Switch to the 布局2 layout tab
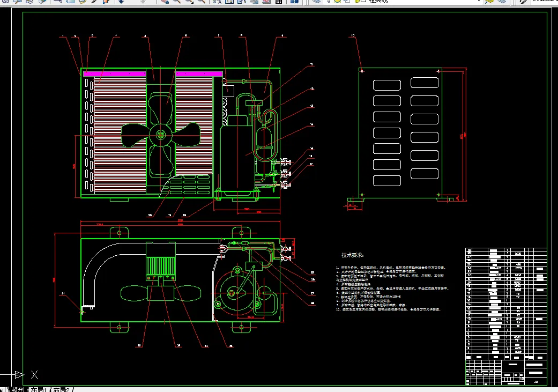Image resolution: width=558 pixels, height=392 pixels. pyautogui.click(x=62, y=389)
